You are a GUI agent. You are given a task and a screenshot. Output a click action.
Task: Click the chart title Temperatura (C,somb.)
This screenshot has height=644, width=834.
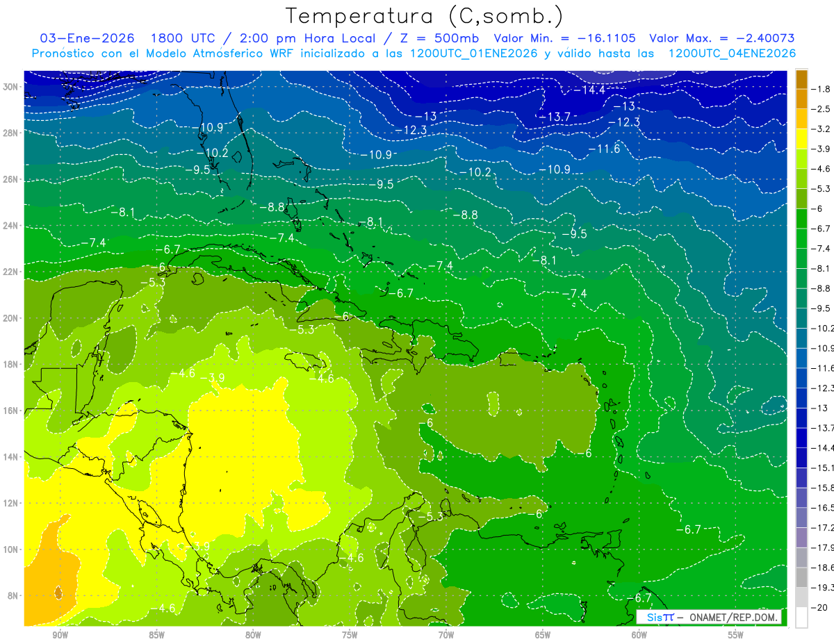tap(425, 16)
